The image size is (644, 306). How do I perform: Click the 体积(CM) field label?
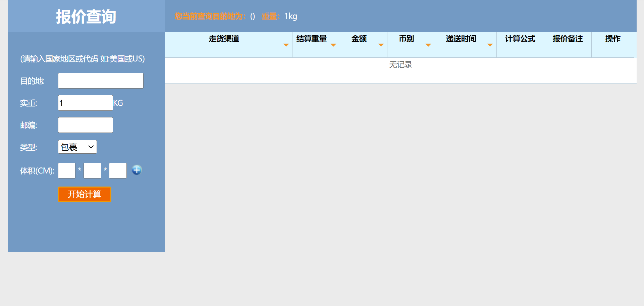[38, 171]
